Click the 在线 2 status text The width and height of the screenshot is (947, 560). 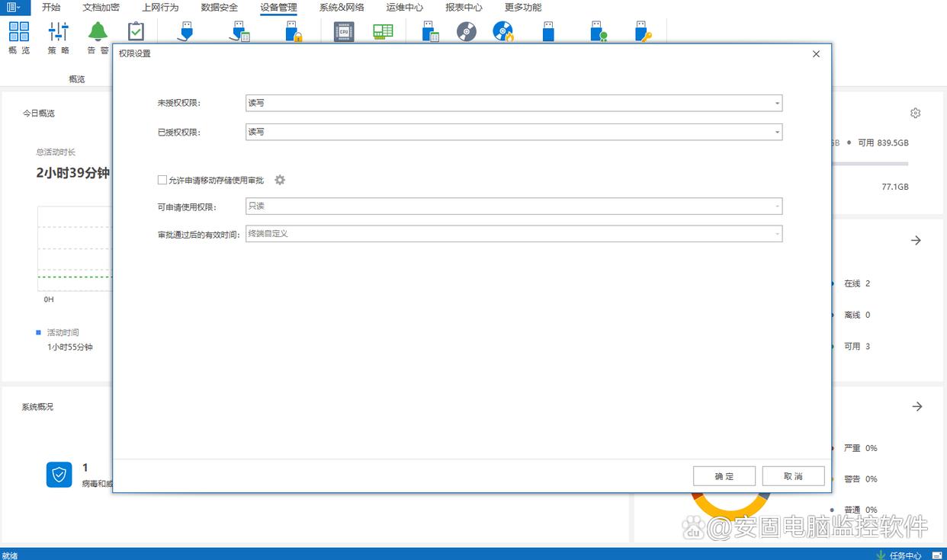coord(857,283)
